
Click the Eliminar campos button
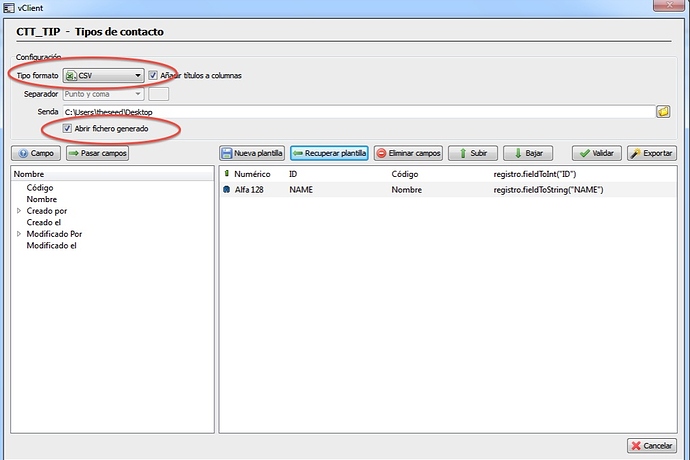pos(408,153)
